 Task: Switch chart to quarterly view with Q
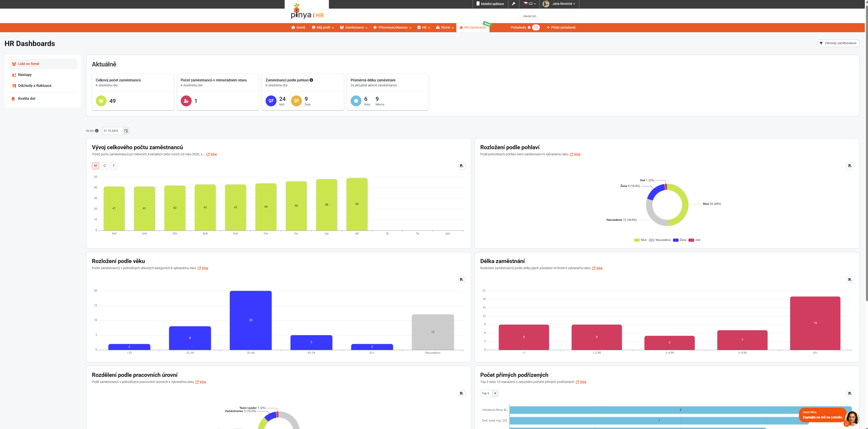coord(105,166)
